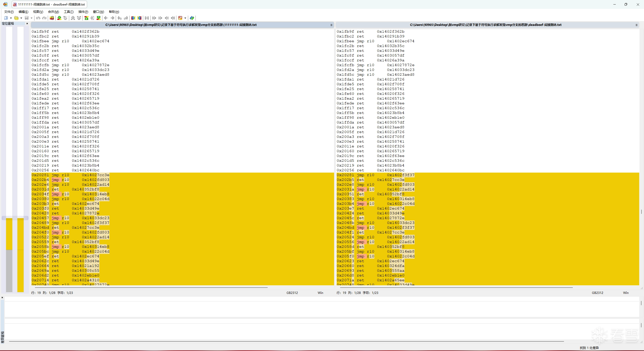The height and width of the screenshot is (351, 644).
Task: Expand the Options wrench dropdown arrow
Action: click(185, 18)
